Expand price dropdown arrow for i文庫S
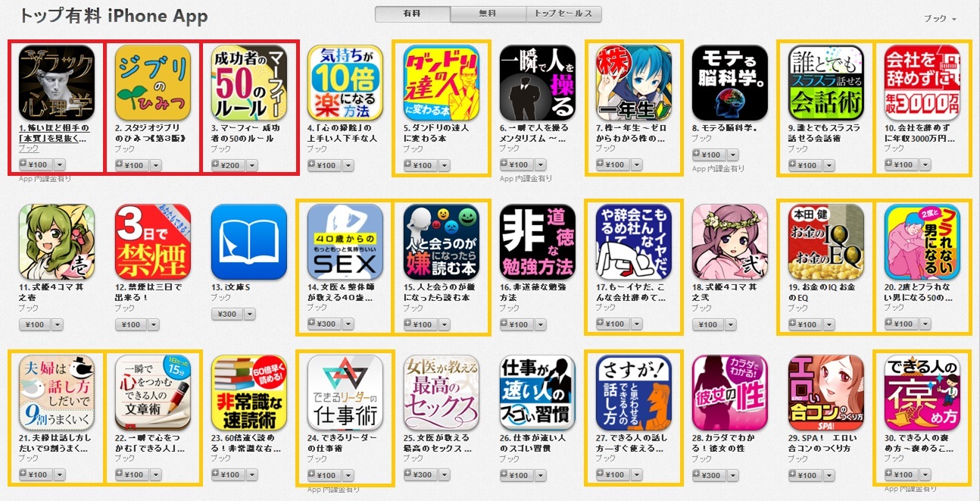The height and width of the screenshot is (501, 980). (x=250, y=314)
